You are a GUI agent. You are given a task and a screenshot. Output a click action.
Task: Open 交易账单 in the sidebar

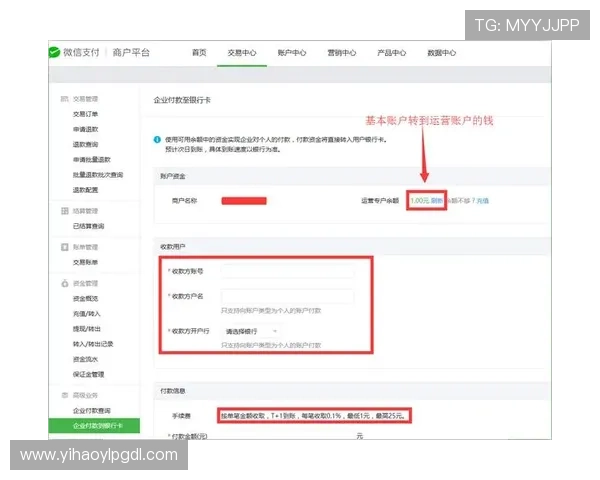(85, 262)
